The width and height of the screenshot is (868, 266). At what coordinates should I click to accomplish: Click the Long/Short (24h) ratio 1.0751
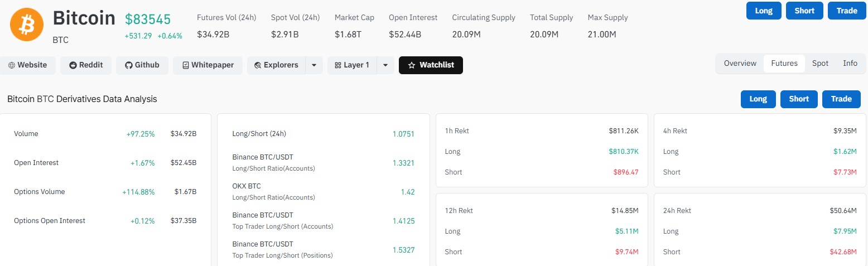pos(403,134)
